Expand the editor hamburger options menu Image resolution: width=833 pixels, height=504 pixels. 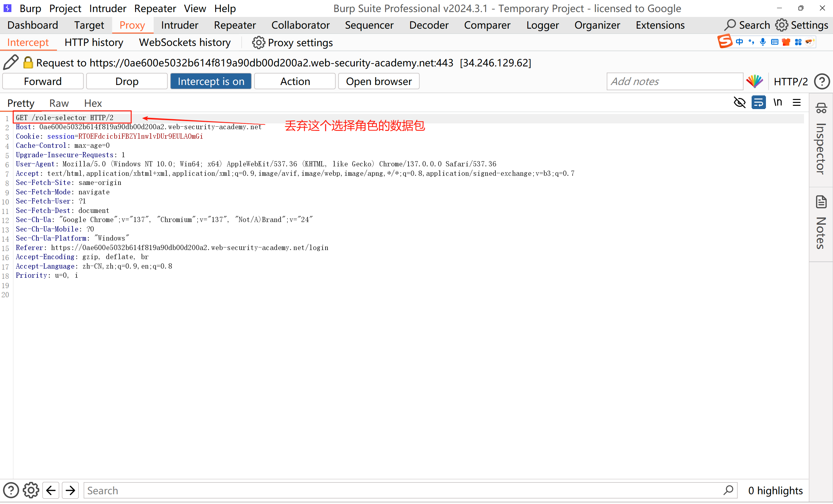click(x=797, y=103)
